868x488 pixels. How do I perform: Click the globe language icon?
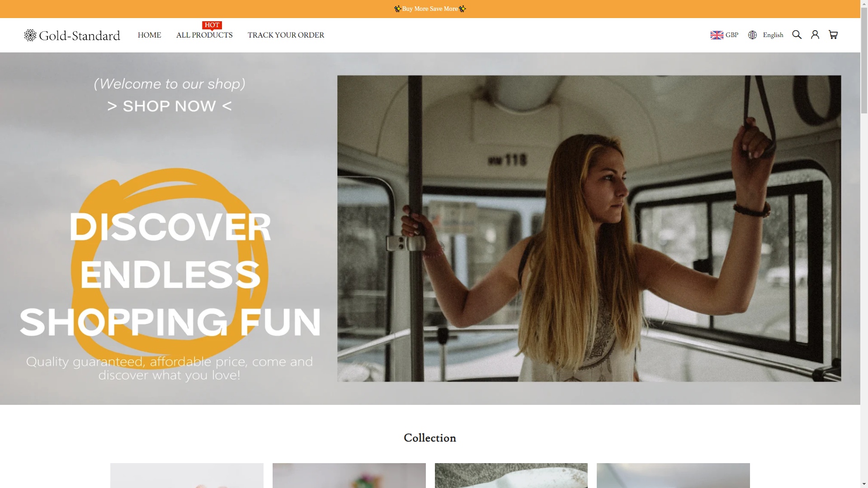pos(752,35)
